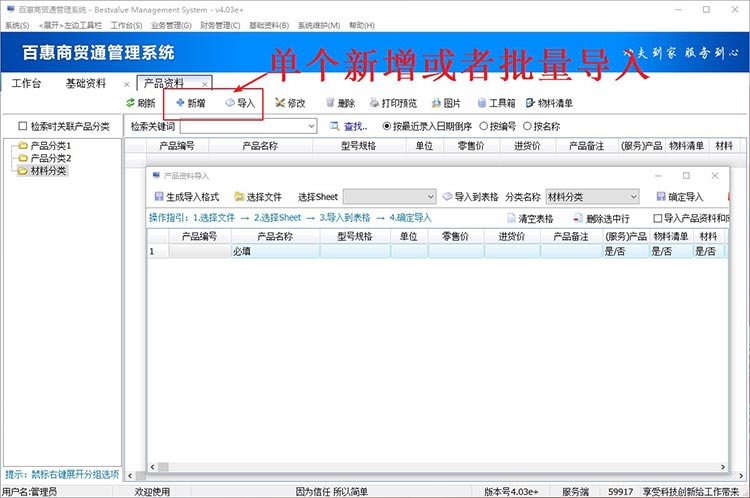Click the (服务)产品 是/否 cell
750x498 pixels.
point(626,251)
